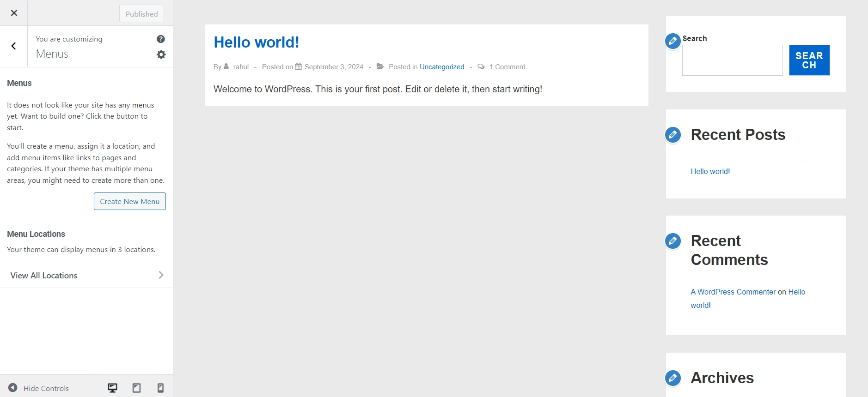The height and width of the screenshot is (397, 868).
Task: Switch to tablet preview mode
Action: (x=136, y=388)
